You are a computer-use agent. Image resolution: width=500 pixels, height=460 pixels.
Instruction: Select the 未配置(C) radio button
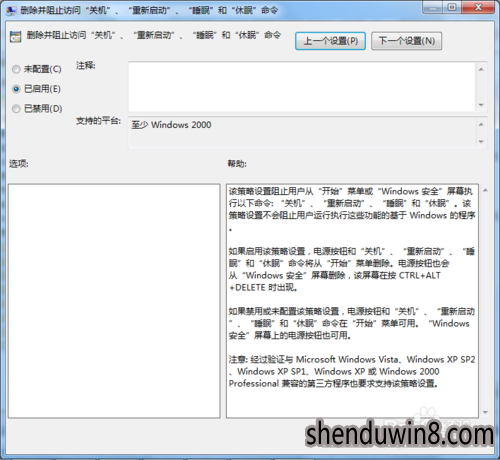point(16,69)
